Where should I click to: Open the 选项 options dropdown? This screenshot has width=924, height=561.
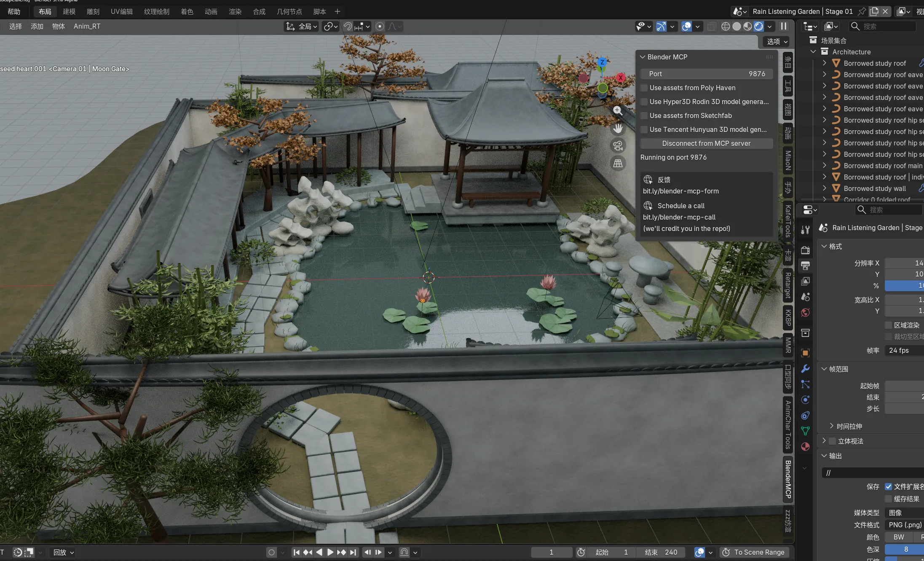coord(776,41)
